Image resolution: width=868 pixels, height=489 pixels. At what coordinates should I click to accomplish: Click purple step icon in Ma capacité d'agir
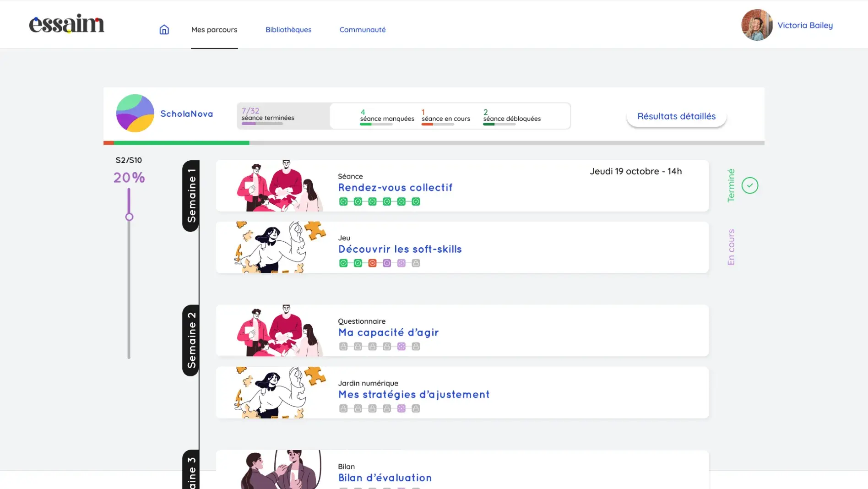(x=401, y=347)
